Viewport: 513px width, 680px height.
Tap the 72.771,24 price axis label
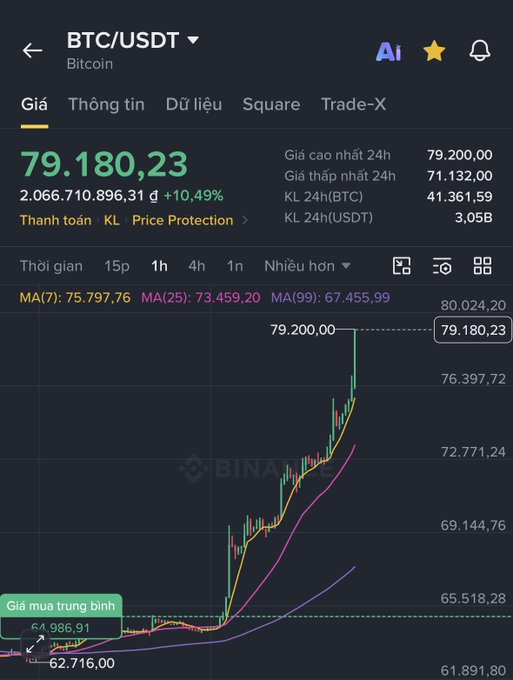pyautogui.click(x=473, y=452)
